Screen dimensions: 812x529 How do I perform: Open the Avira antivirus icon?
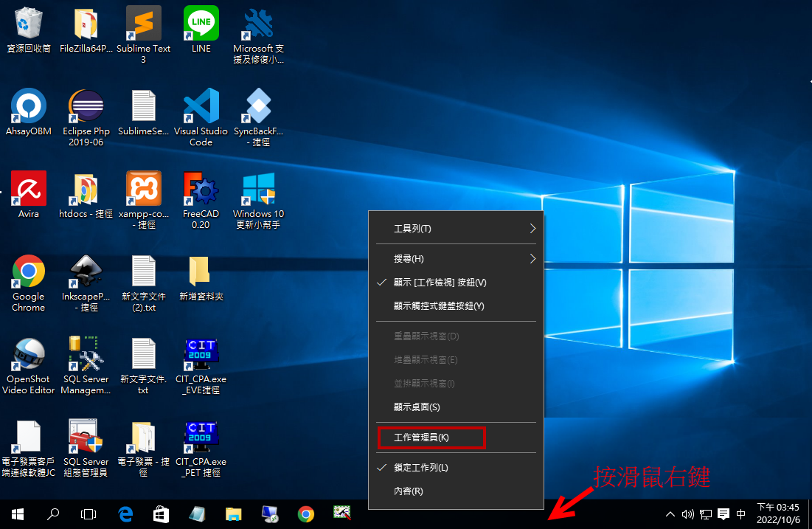pyautogui.click(x=29, y=190)
